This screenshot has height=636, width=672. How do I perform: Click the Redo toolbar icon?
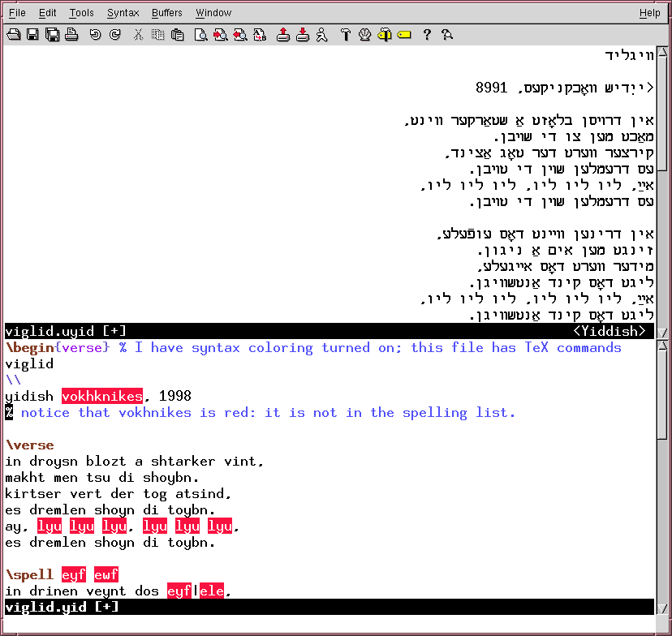[x=114, y=35]
